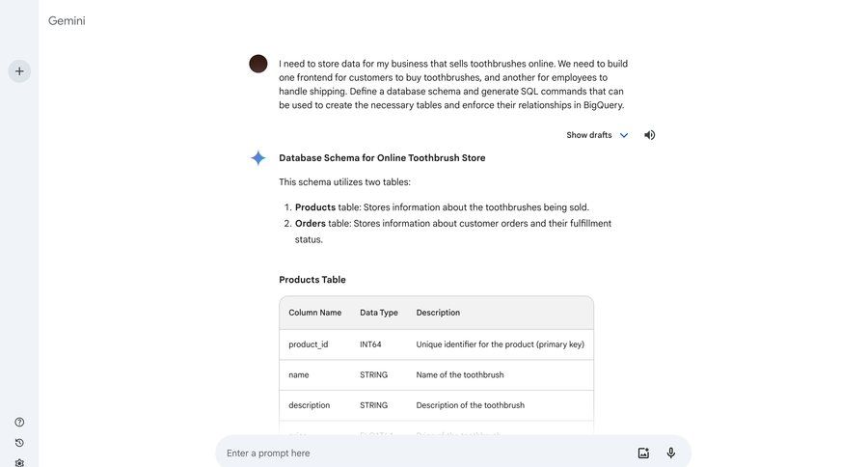
Task: Activate the microphone voice input
Action: click(671, 453)
